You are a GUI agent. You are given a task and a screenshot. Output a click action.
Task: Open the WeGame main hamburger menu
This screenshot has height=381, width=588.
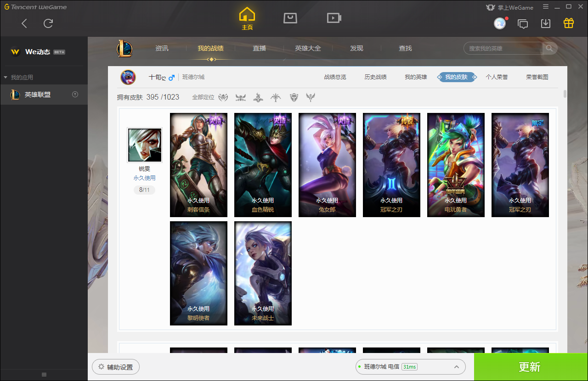pos(546,7)
